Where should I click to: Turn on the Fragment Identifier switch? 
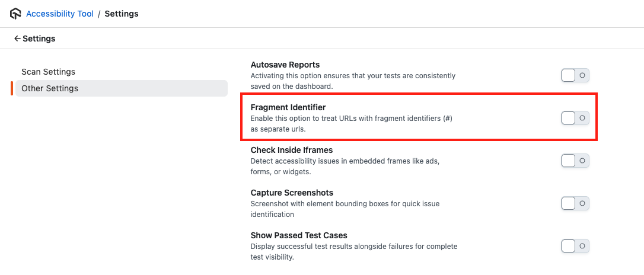[x=575, y=118]
